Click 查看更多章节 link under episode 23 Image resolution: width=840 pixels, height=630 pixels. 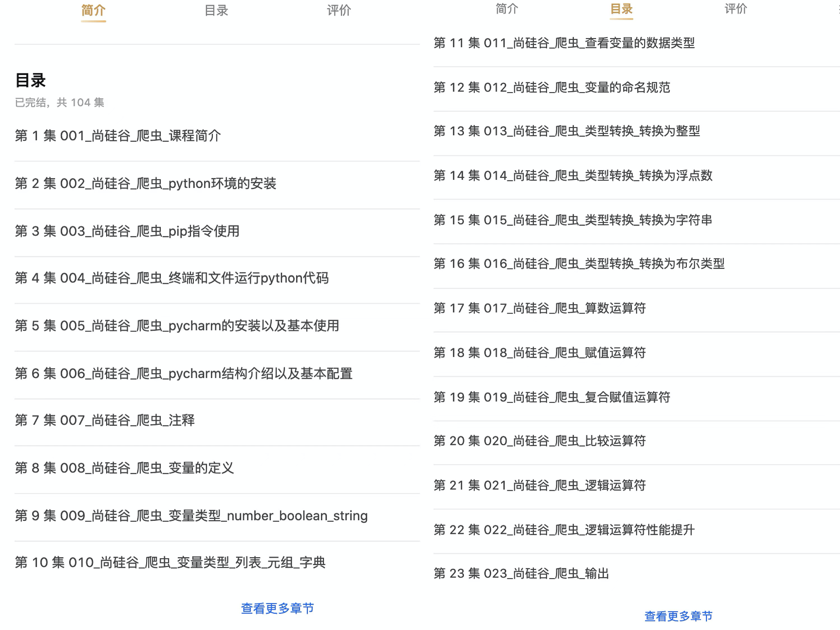click(x=678, y=616)
